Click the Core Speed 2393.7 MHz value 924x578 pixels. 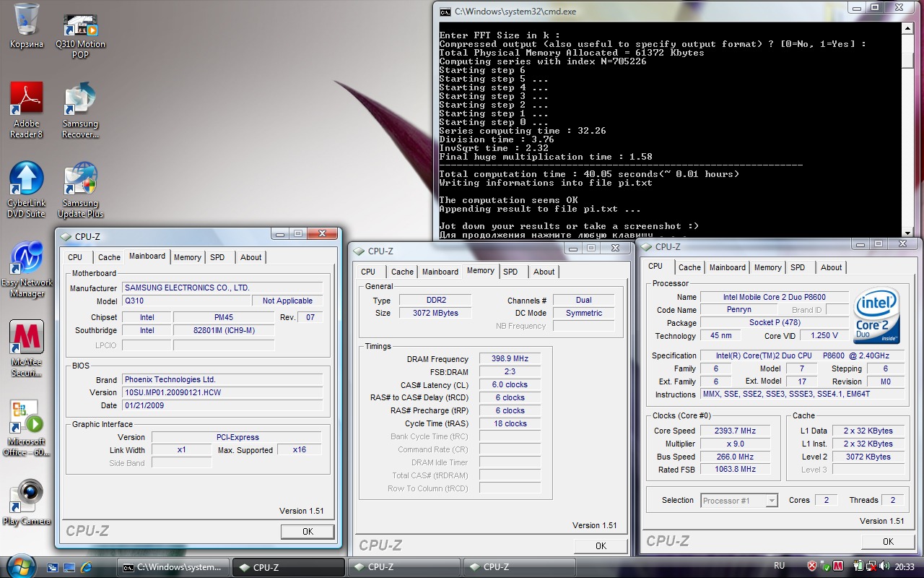734,431
